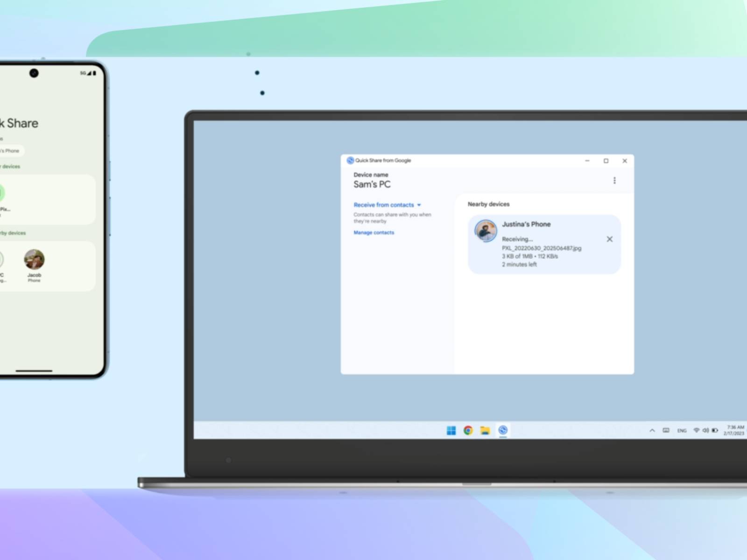
Task: Open File Explorer from the taskbar
Action: coord(485,430)
